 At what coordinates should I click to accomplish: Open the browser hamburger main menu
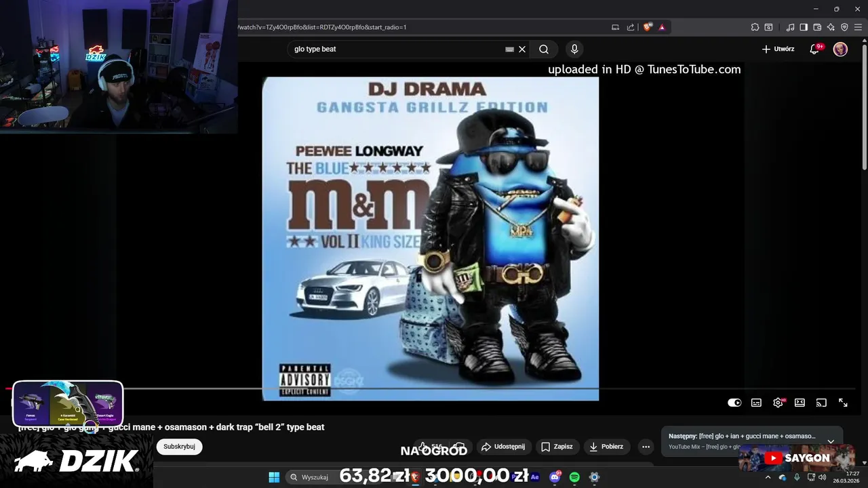point(858,27)
